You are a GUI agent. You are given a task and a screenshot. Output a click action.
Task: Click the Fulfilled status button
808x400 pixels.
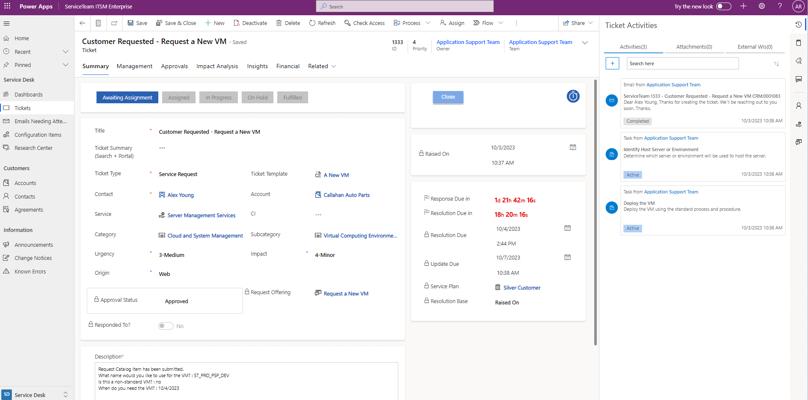293,97
